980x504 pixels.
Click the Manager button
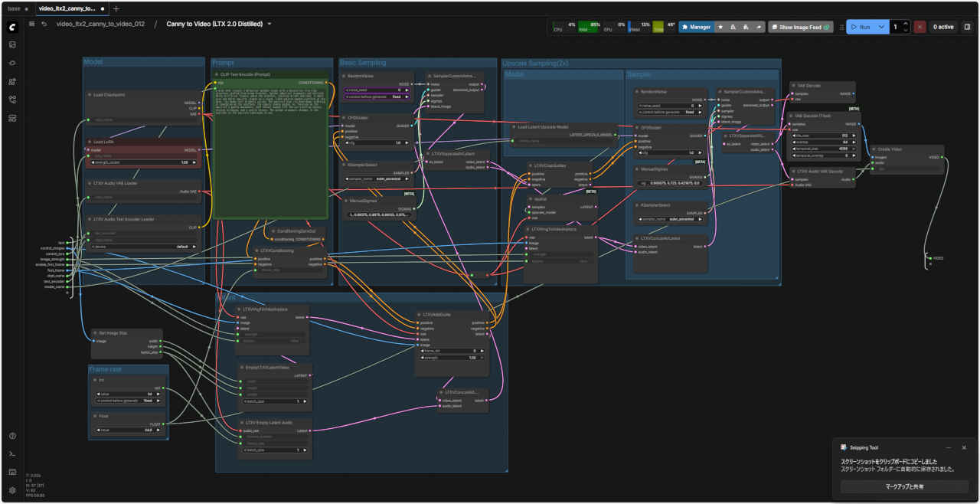click(x=696, y=27)
